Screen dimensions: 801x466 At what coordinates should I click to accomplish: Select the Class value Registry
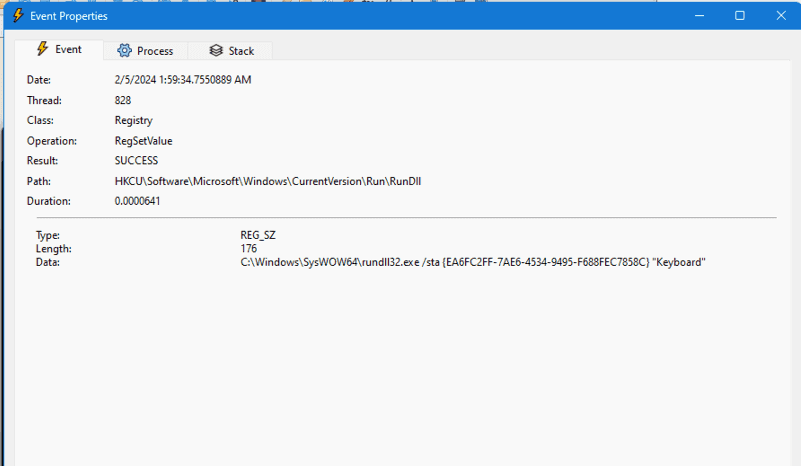click(133, 120)
